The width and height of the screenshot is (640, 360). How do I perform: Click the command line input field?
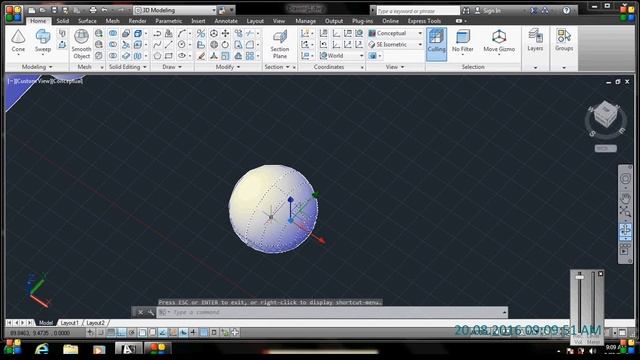coord(331,313)
